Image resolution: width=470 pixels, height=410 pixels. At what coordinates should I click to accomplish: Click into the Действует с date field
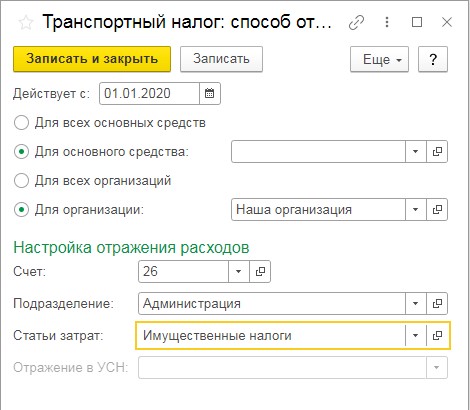pos(149,93)
